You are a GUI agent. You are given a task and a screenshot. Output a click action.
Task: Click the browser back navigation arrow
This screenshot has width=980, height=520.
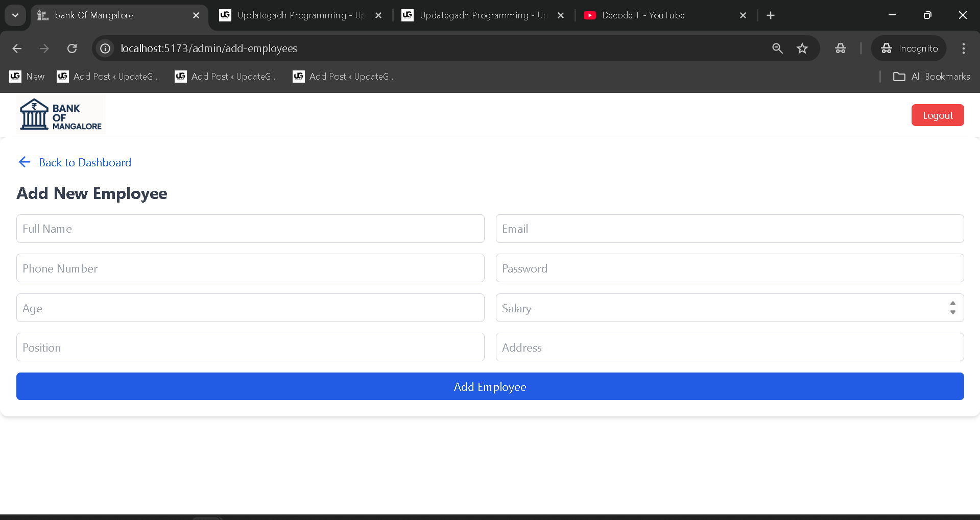tap(17, 48)
